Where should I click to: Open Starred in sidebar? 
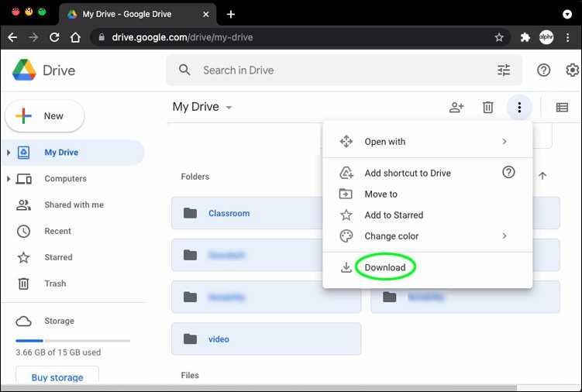point(73,257)
